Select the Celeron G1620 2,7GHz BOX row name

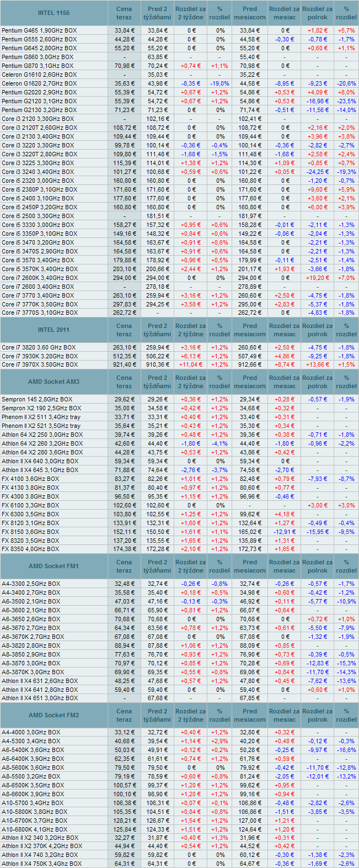[x=39, y=83]
